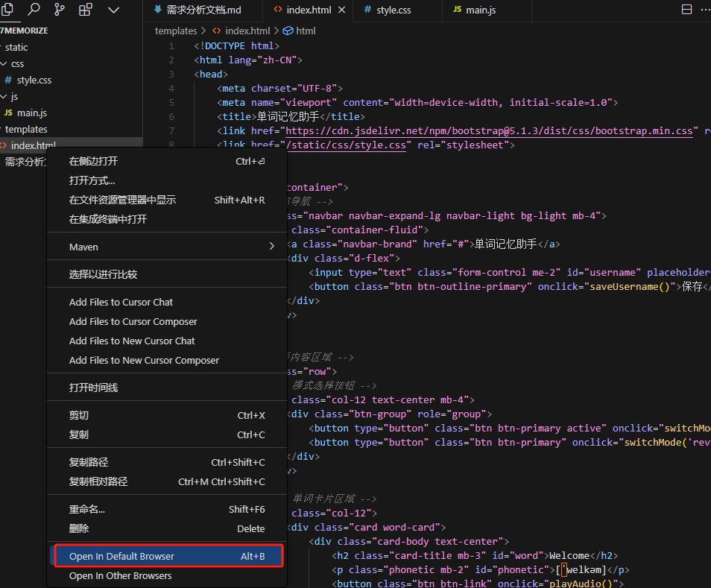Viewport: 711px width, 588px height.
Task: Open the Search magnifier icon
Action: pyautogui.click(x=34, y=9)
